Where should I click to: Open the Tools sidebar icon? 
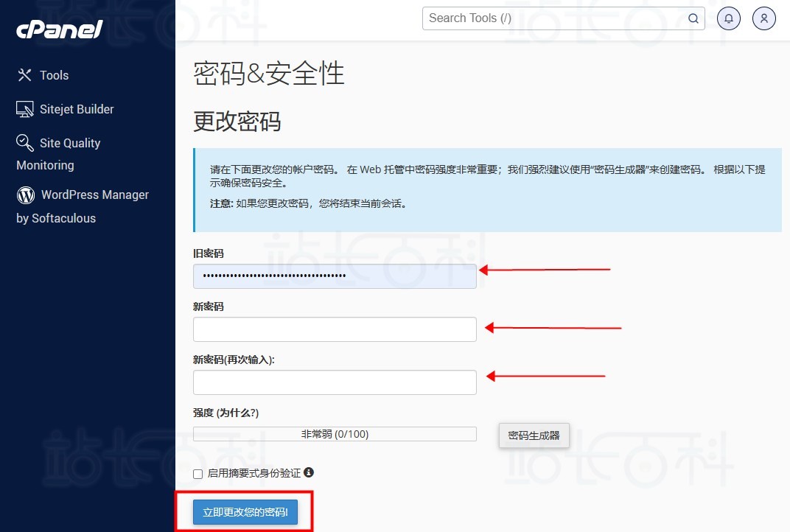[25, 75]
